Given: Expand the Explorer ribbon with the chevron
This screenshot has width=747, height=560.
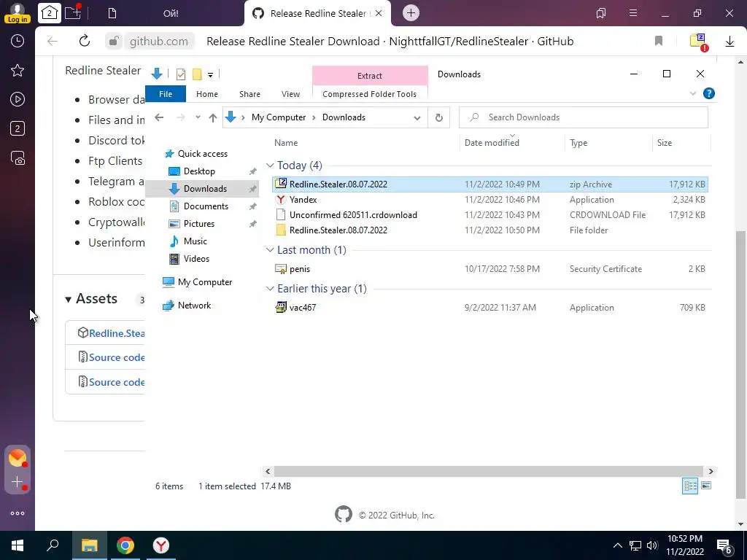Looking at the screenshot, I should point(693,94).
